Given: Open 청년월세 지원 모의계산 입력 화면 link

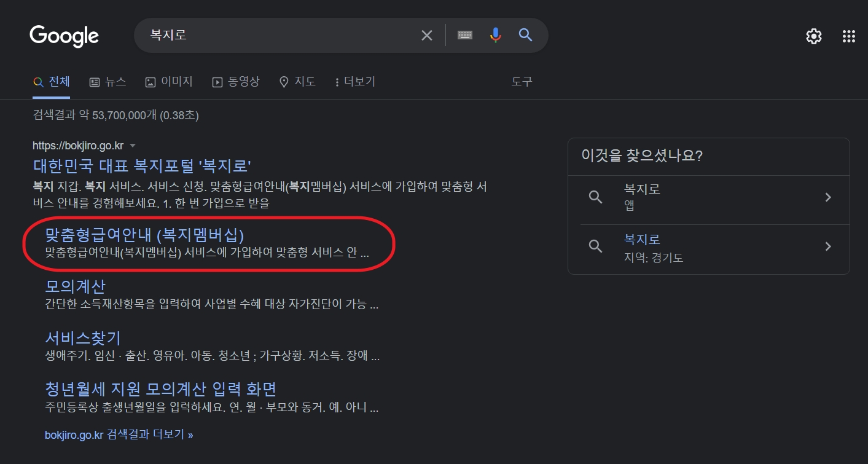Looking at the screenshot, I should coord(161,389).
